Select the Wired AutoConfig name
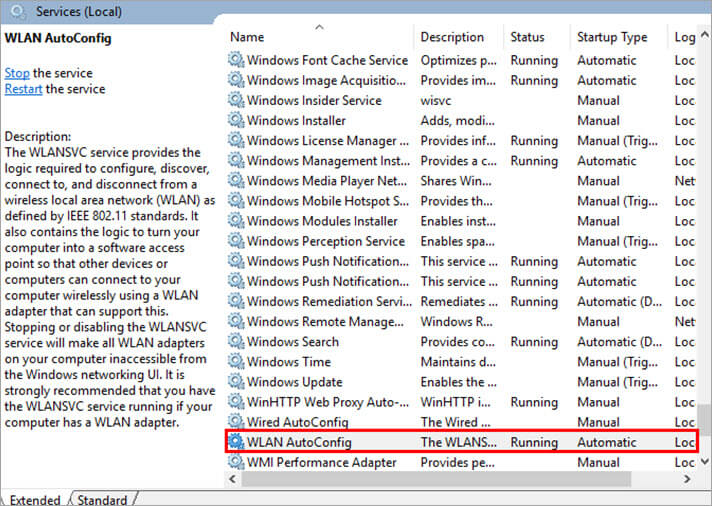The image size is (712, 506). click(x=298, y=422)
